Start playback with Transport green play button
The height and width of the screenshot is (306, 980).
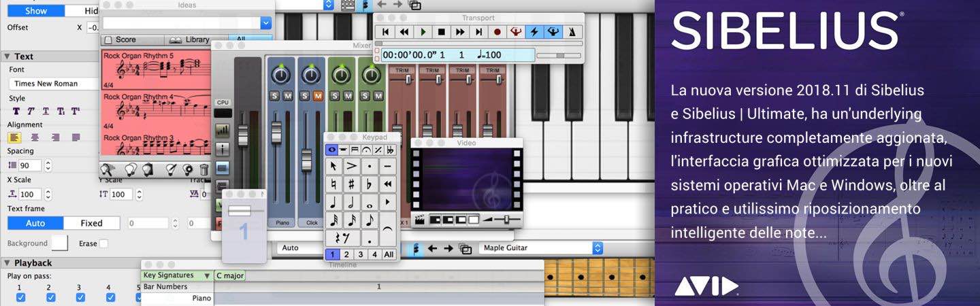tap(423, 31)
